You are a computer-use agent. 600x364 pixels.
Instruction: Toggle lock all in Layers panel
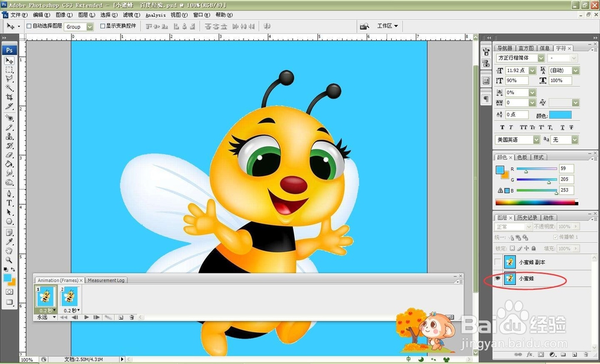tap(534, 248)
